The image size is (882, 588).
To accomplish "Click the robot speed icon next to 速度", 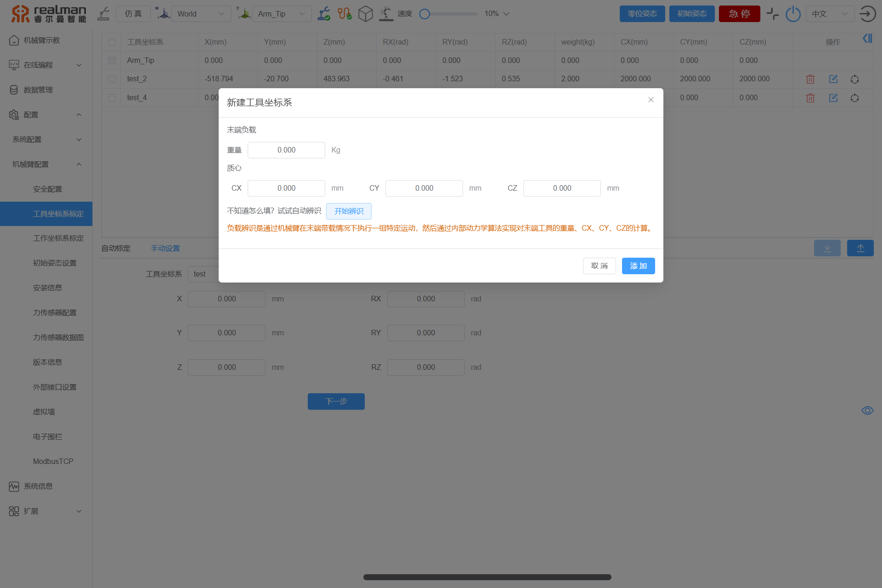I will [x=386, y=14].
